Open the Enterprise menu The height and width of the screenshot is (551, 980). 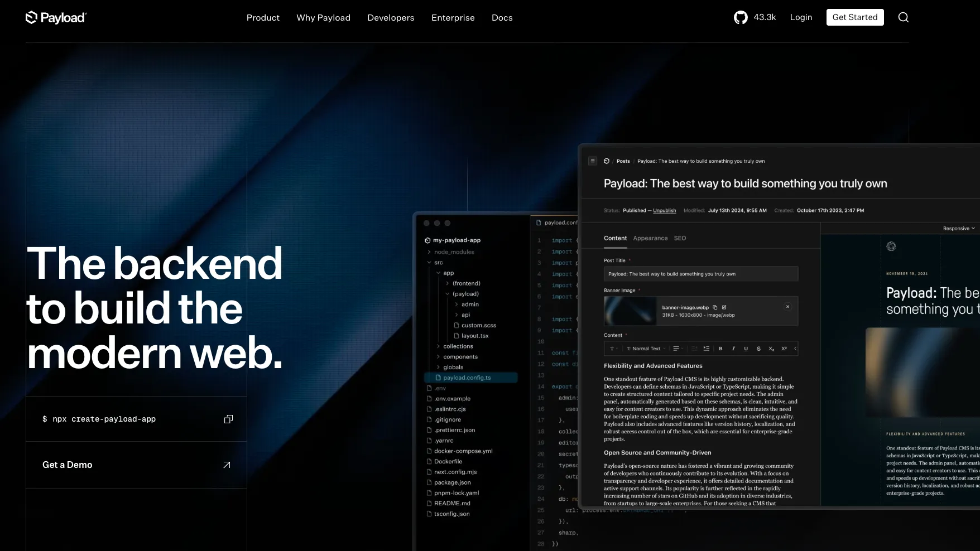453,18
